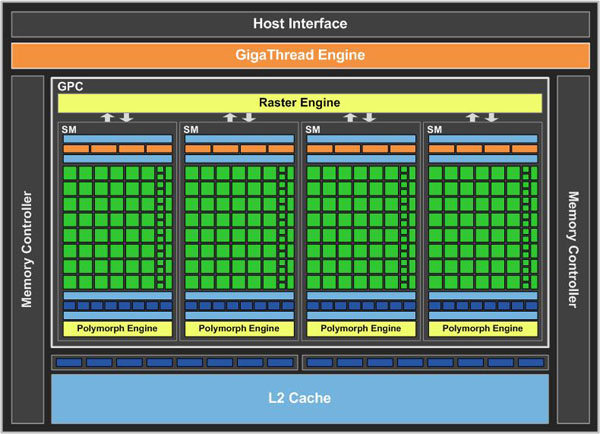The height and width of the screenshot is (434, 600).
Task: Click the rightmost SM label
Action: point(434,129)
